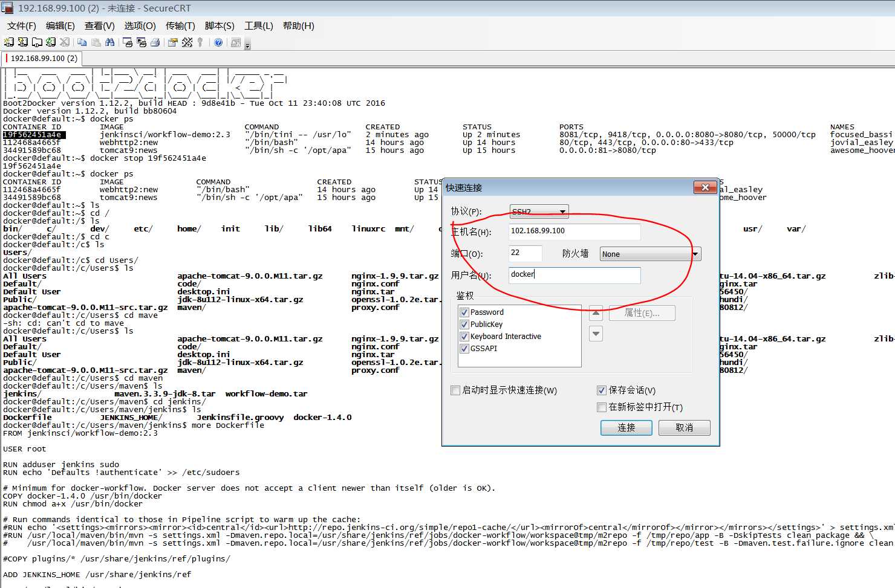Click the focused_bassi container name
Viewport: 895px width, 588px height.
point(861,135)
